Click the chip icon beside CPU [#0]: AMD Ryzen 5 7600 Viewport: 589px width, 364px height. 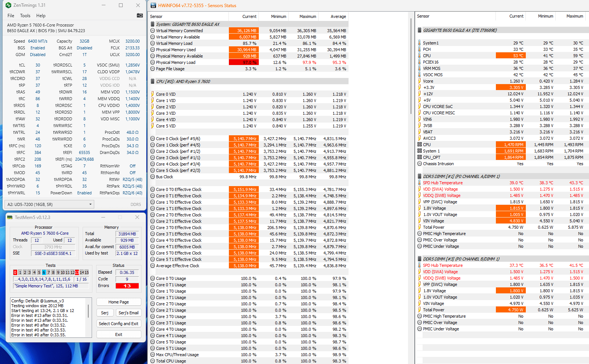153,81
